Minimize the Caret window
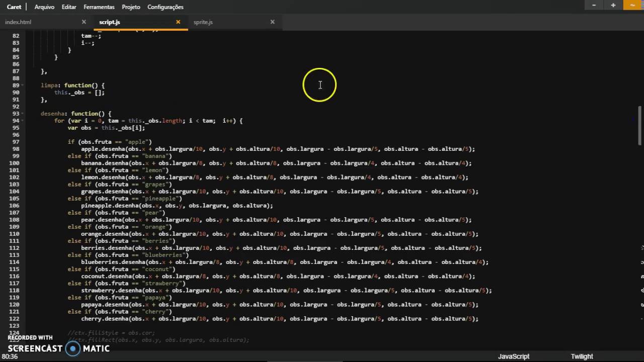Image resolution: width=644 pixels, height=362 pixels. point(594,5)
